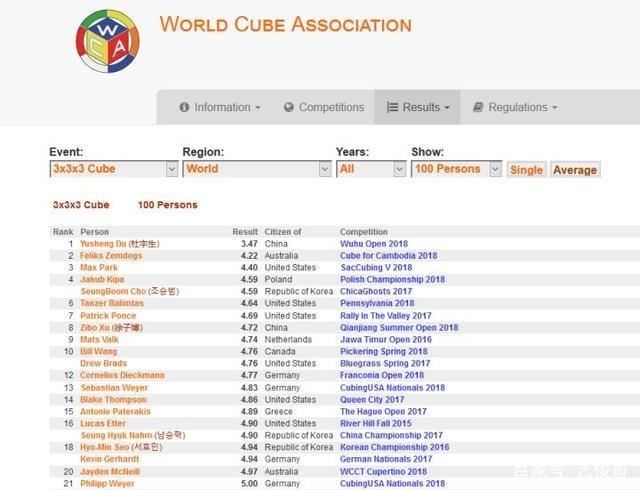Open the Jawa Timur Open 2016 link
The height and width of the screenshot is (490, 640).
coord(386,339)
